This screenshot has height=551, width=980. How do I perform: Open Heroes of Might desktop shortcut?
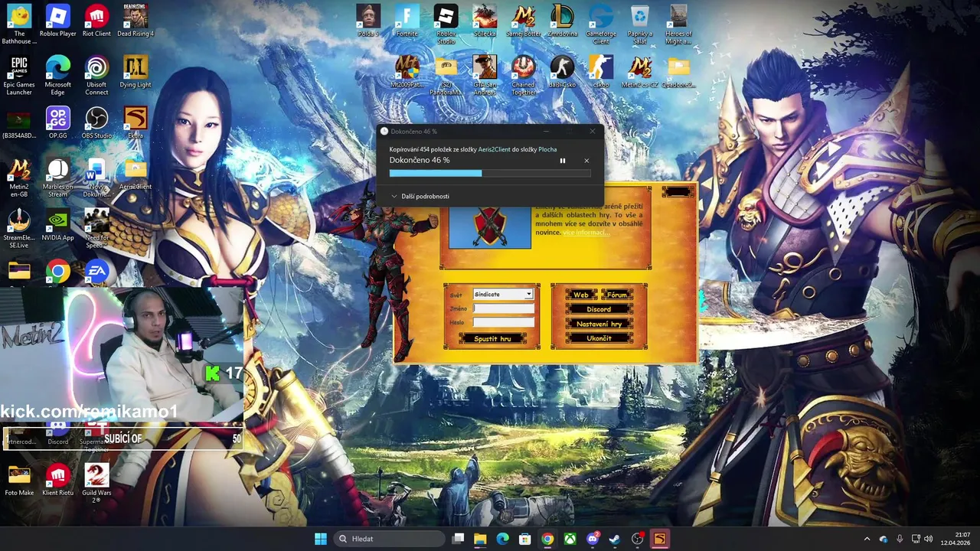point(678,24)
